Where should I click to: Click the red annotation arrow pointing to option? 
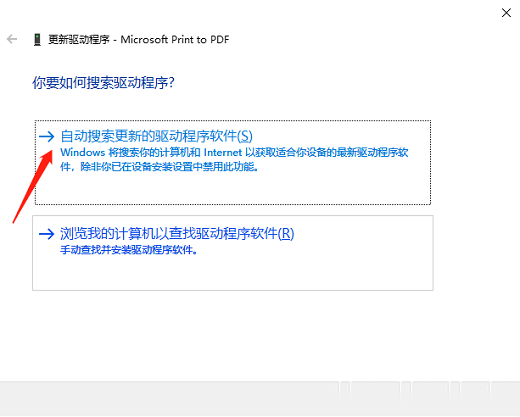tap(33, 187)
